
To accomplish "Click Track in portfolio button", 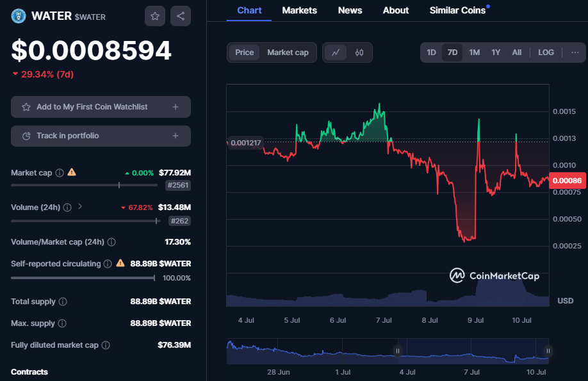I will [x=101, y=136].
